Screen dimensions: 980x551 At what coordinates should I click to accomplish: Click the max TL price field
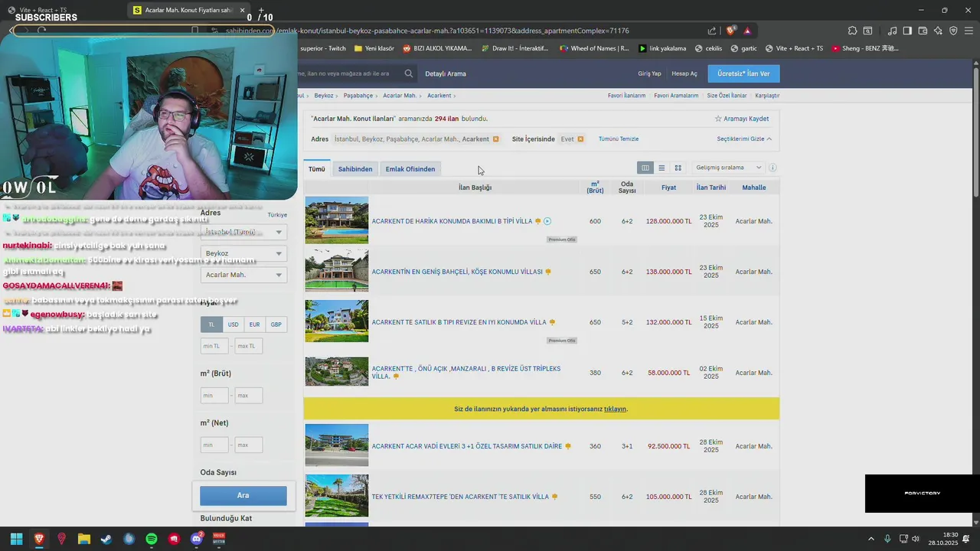[x=249, y=346]
